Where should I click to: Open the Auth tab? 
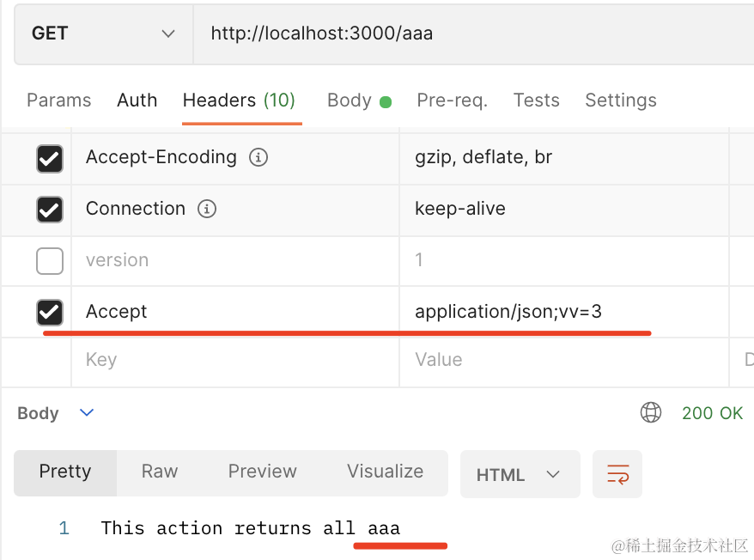click(x=137, y=100)
